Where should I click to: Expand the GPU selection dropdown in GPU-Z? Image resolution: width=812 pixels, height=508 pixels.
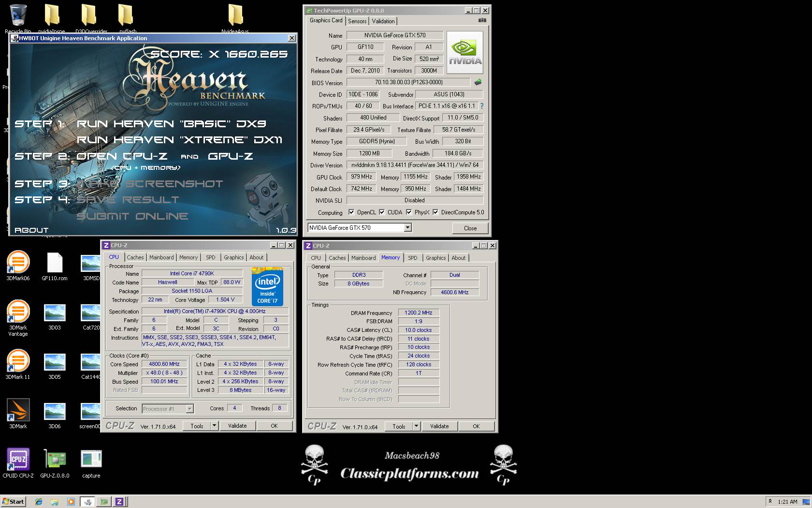pos(408,227)
